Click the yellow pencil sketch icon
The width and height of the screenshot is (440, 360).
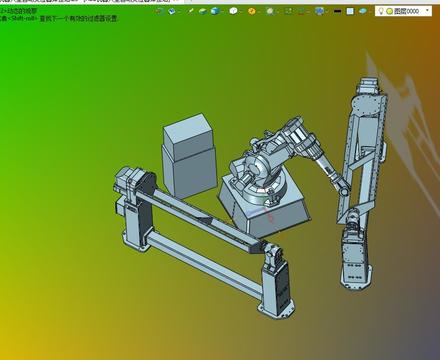(191, 11)
